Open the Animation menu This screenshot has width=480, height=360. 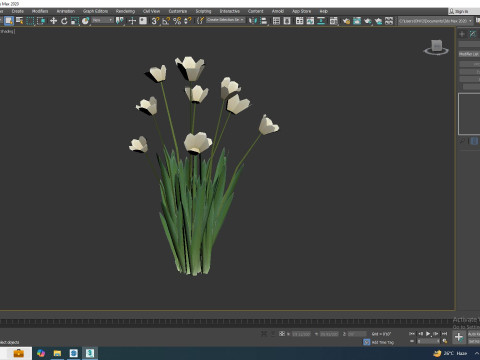pos(66,11)
